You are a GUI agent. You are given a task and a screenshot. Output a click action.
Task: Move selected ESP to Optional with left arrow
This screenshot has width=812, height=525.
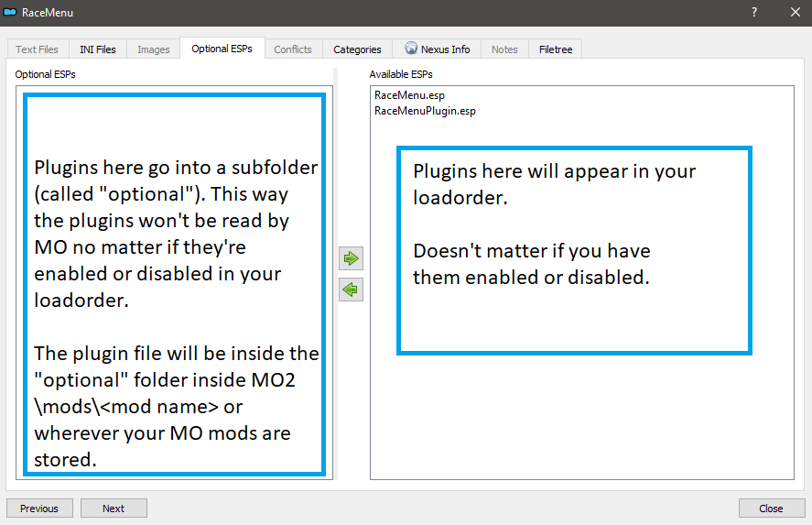click(x=352, y=290)
